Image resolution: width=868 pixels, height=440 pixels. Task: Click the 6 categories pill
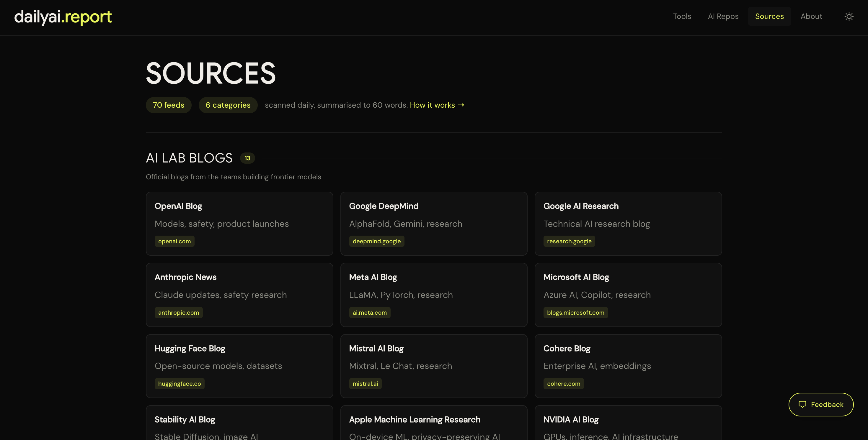[228, 105]
